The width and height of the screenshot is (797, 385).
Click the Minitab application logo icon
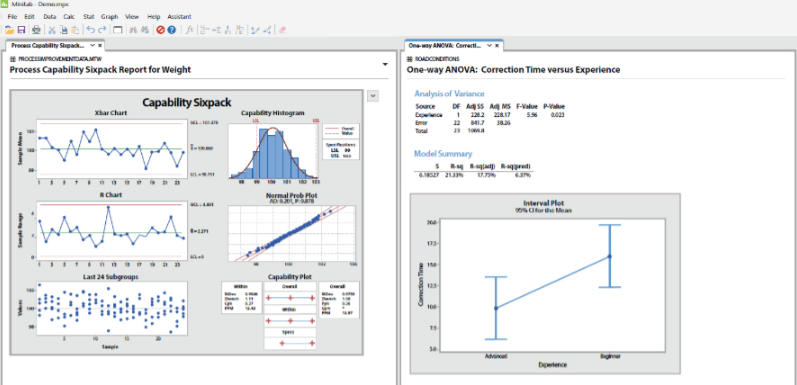(x=6, y=5)
